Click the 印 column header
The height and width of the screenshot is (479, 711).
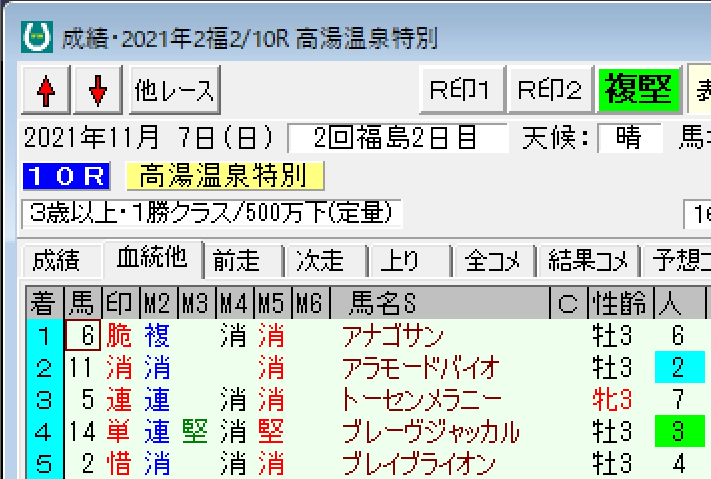point(121,303)
